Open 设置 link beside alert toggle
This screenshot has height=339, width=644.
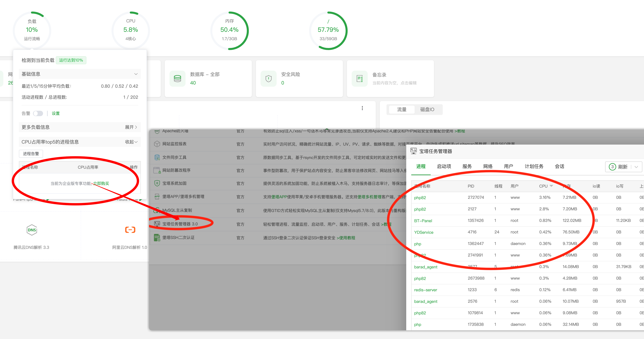click(55, 113)
